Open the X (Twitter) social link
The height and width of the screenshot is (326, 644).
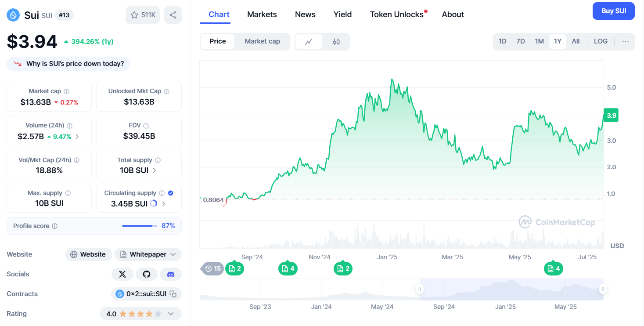pyautogui.click(x=122, y=274)
